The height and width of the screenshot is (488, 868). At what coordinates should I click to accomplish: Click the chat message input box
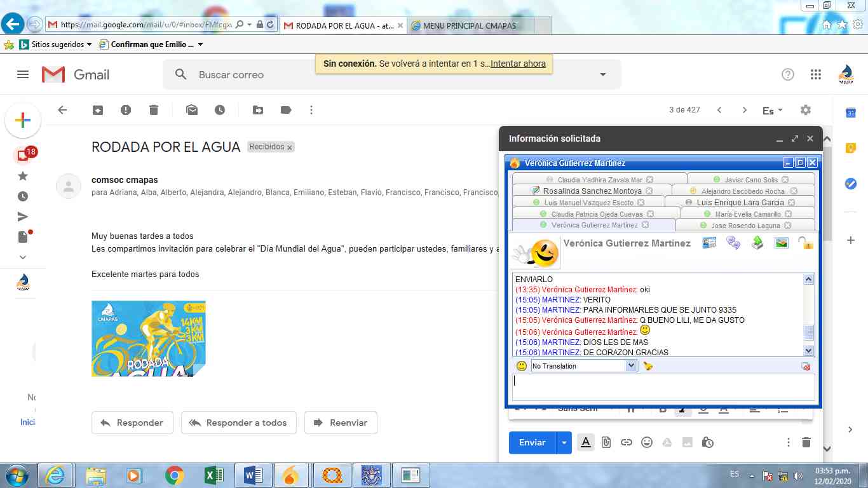[663, 387]
